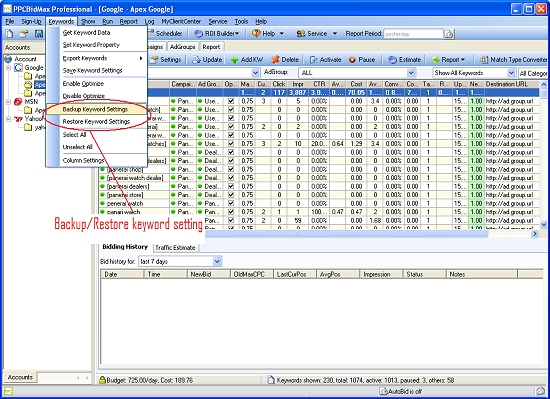Toggle optimize checkbox for penerai watch row
This screenshot has height=399, width=550.
[x=230, y=203]
